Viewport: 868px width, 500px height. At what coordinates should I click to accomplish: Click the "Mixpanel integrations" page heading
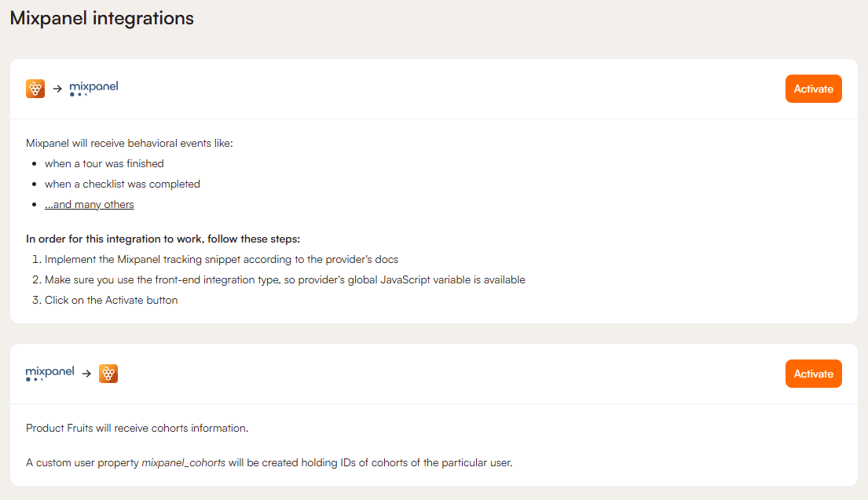click(x=102, y=18)
